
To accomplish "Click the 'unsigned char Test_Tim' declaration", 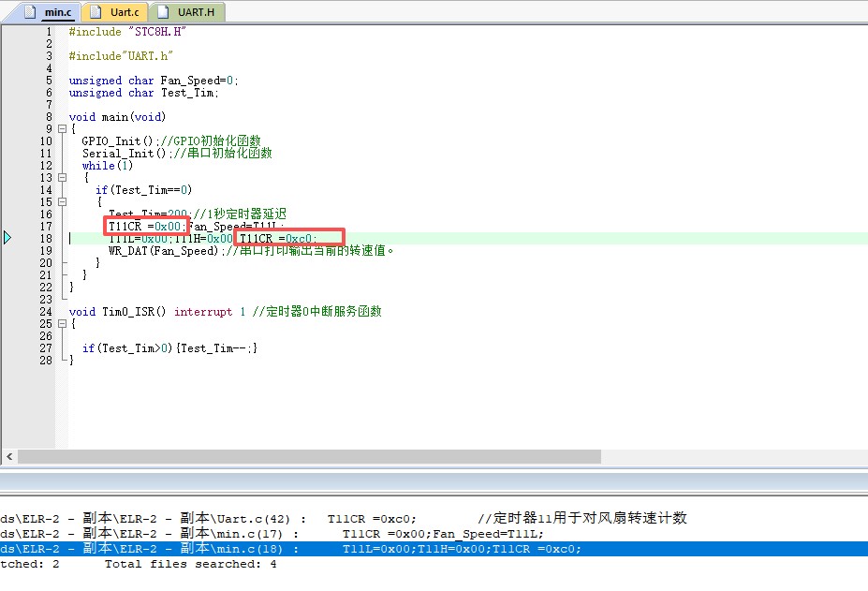I will pyautogui.click(x=144, y=93).
